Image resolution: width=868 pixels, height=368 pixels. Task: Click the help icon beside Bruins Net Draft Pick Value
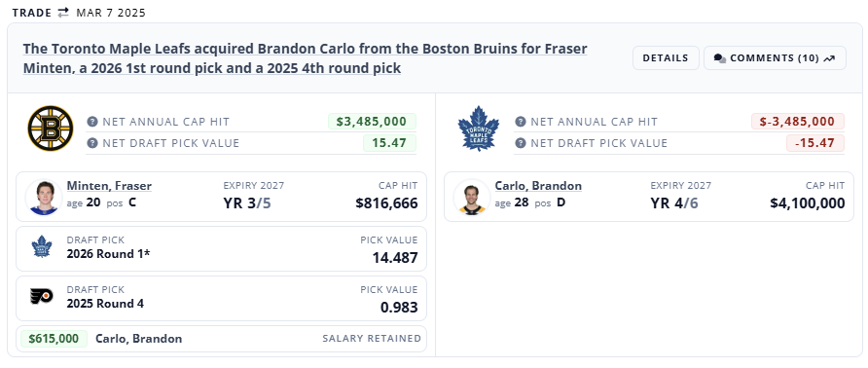tap(92, 143)
